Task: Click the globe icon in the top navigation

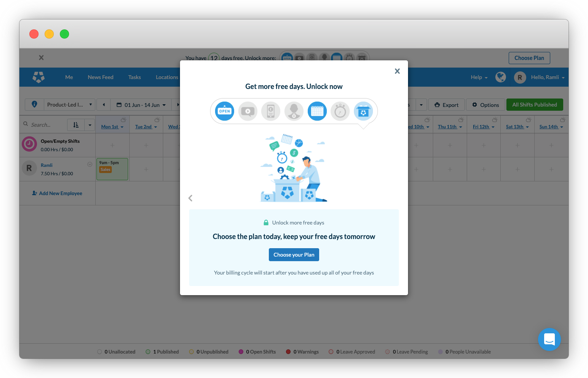Action: point(500,77)
